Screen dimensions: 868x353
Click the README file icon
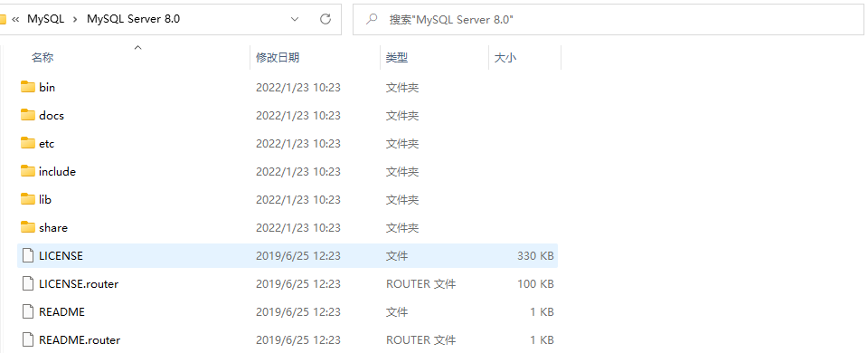coord(28,311)
